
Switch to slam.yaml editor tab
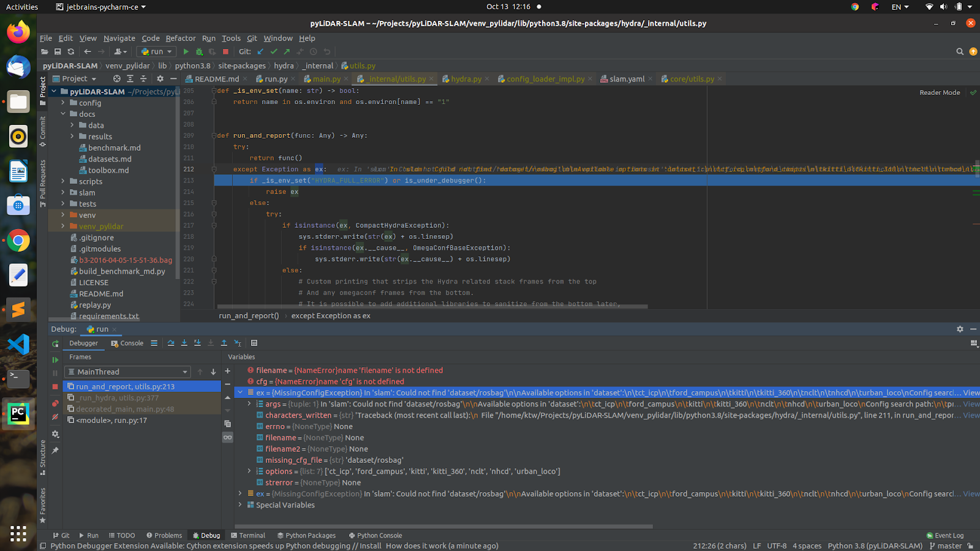point(627,79)
